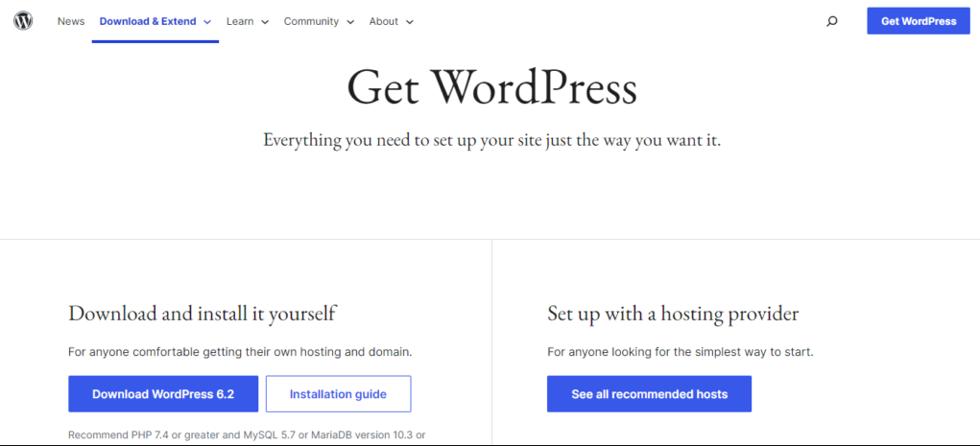Click the 'Everything you need to set up' tagline
This screenshot has height=446, width=980.
point(491,140)
